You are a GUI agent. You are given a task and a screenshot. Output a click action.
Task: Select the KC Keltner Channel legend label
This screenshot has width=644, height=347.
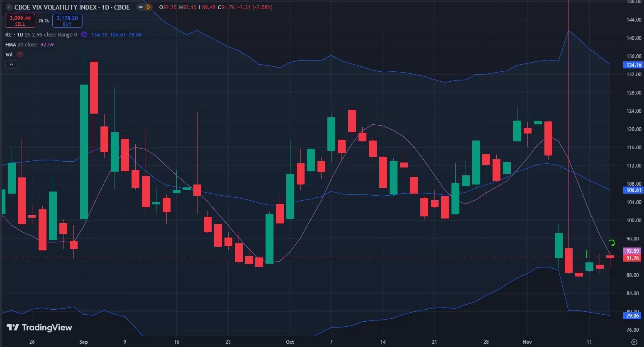tap(41, 35)
